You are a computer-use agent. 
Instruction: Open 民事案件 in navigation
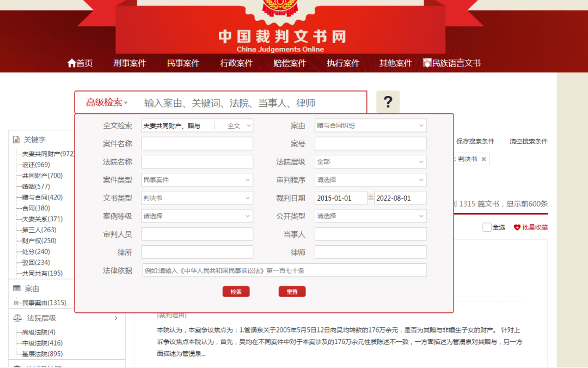pyautogui.click(x=183, y=63)
